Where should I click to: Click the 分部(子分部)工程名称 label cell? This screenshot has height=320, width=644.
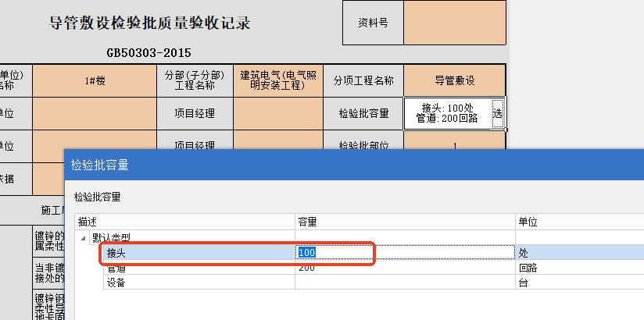click(x=195, y=80)
